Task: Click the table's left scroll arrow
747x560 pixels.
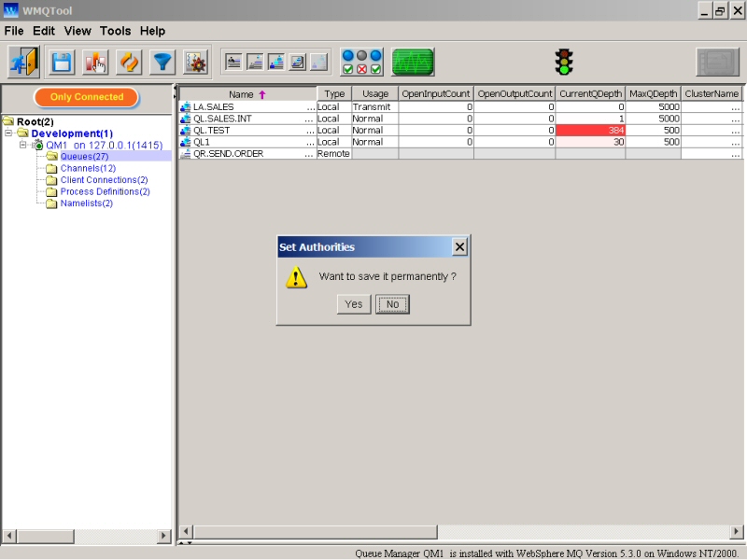Action: tap(186, 531)
